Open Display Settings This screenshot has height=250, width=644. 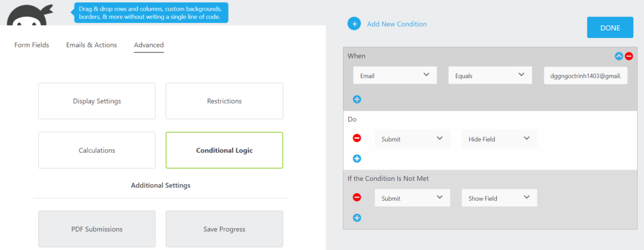97,101
